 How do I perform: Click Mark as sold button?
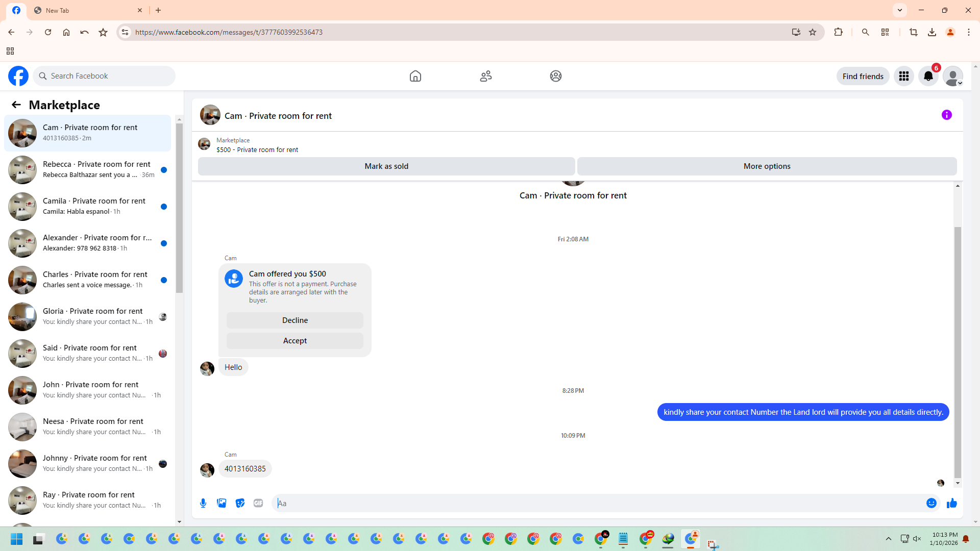point(386,166)
